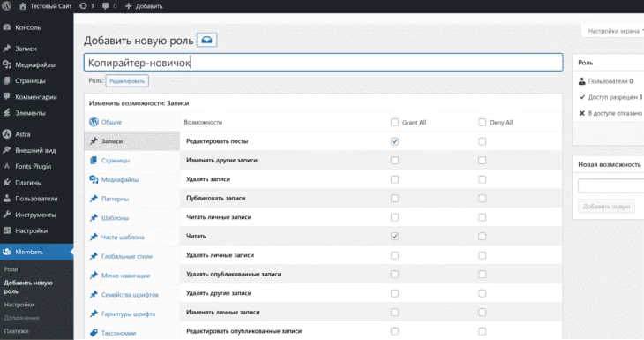Deny the Удалять другие записи capability

(483, 293)
